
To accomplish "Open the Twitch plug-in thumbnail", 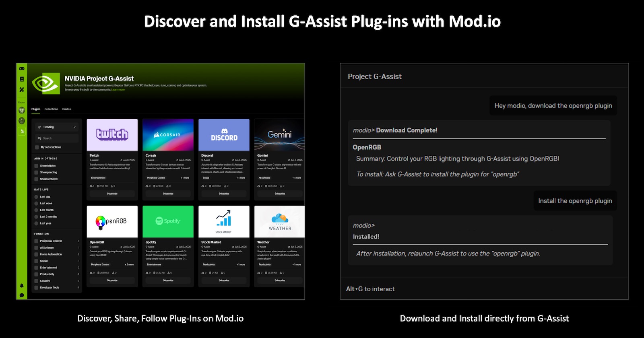I will tap(112, 135).
